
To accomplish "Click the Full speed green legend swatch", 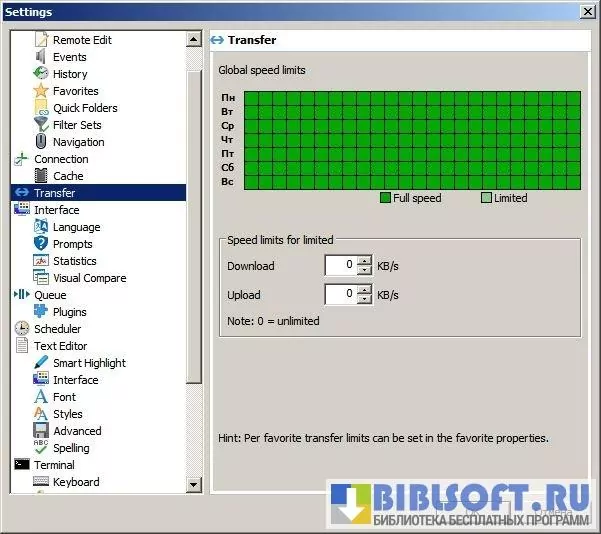I will (x=385, y=198).
